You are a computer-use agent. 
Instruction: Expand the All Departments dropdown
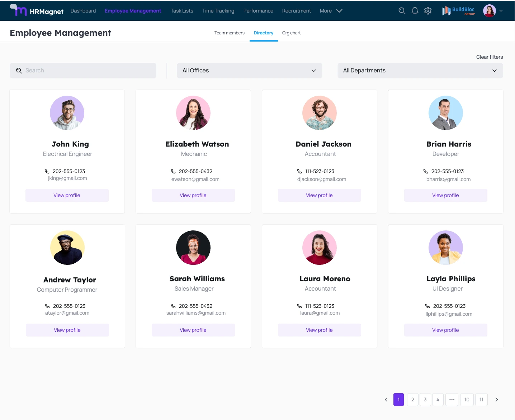pos(420,71)
